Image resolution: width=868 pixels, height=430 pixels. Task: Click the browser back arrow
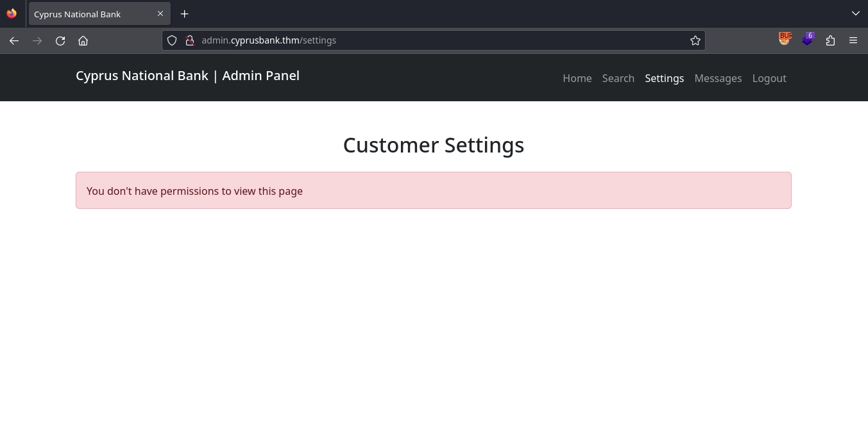(x=14, y=40)
